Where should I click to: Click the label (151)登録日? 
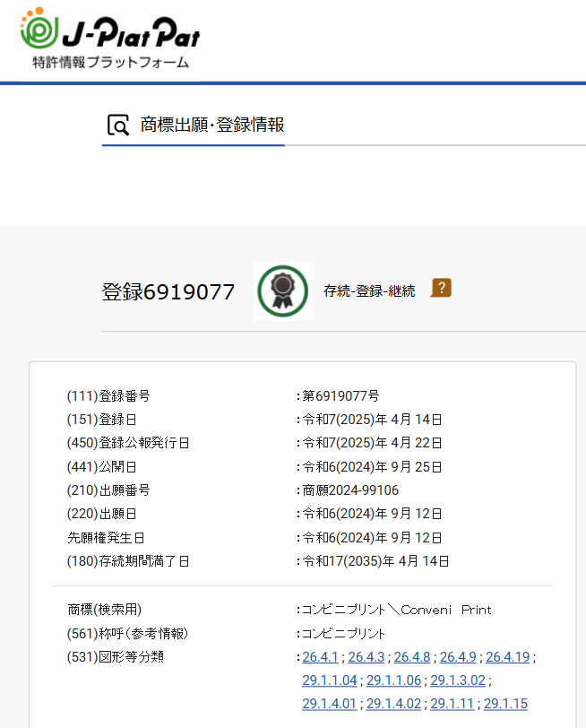click(x=102, y=420)
